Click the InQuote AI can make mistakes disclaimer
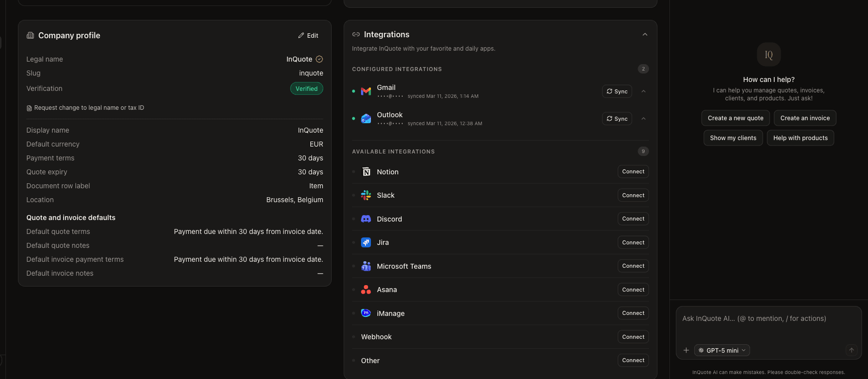This screenshot has height=379, width=868. 769,372
